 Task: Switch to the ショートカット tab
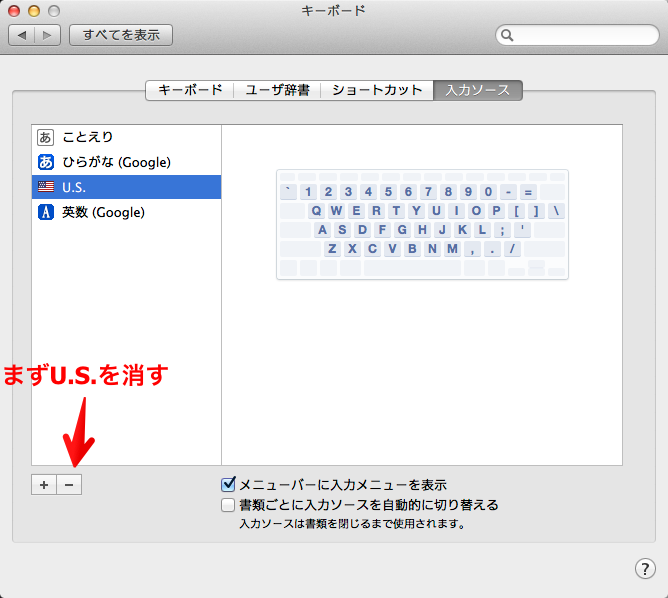pos(377,90)
